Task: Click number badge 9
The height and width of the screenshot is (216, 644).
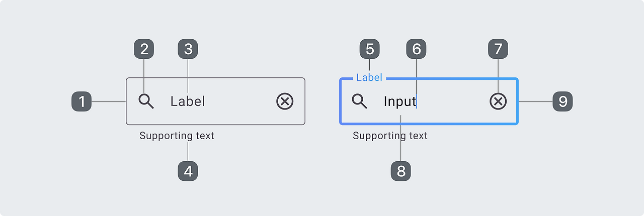Action: (x=562, y=101)
